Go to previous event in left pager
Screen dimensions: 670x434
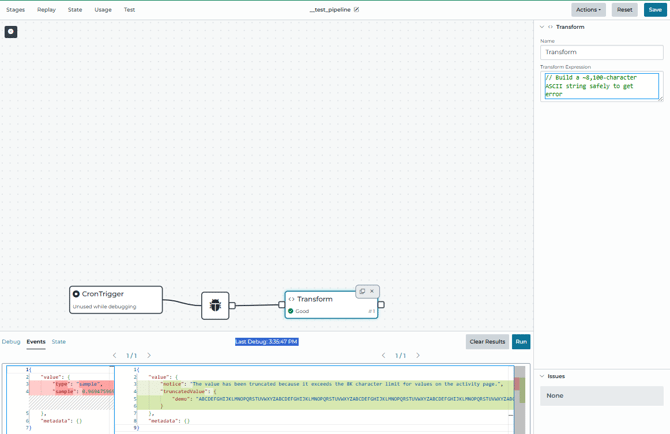click(x=114, y=355)
